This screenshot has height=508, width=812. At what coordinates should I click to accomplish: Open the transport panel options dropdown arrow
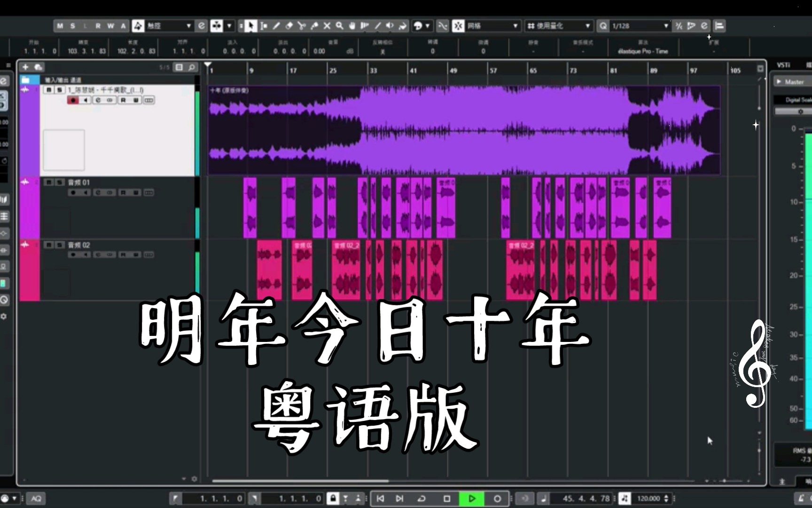pyautogui.click(x=15, y=498)
